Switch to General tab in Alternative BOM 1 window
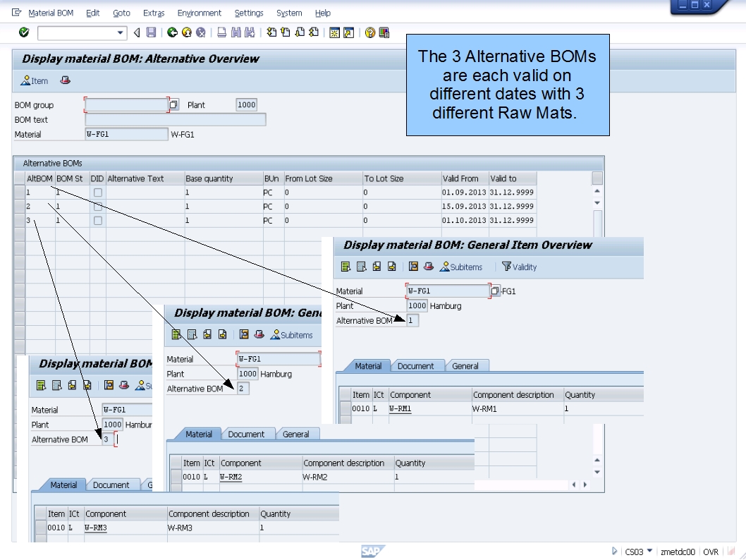The width and height of the screenshot is (746, 560). coord(465,366)
